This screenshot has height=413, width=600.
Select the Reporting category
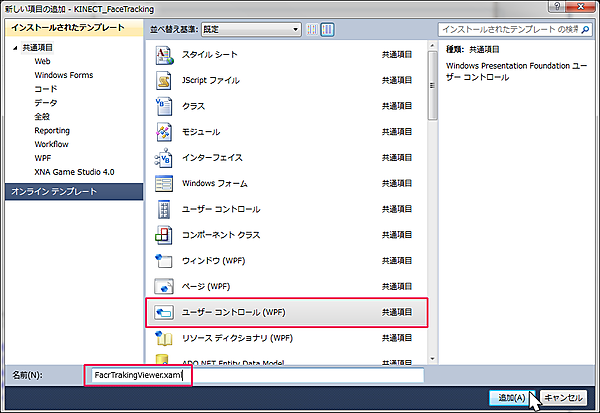[x=52, y=131]
